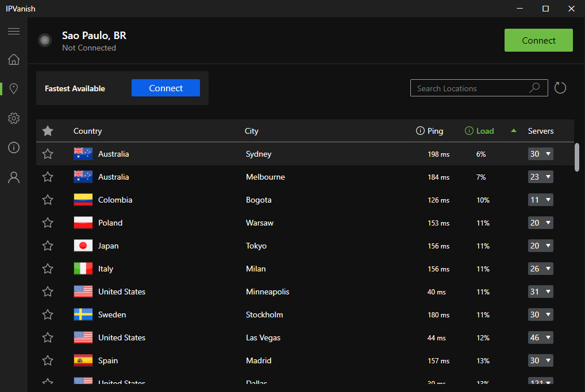Sort list by Load column

(485, 131)
